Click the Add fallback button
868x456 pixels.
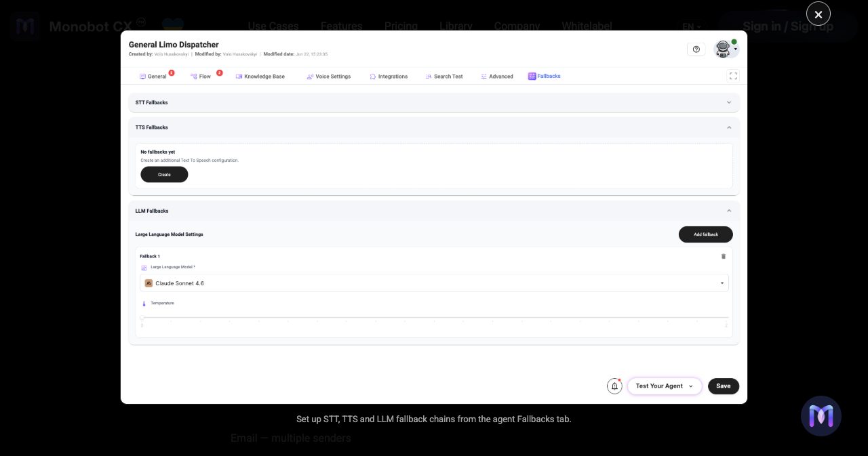pos(705,234)
